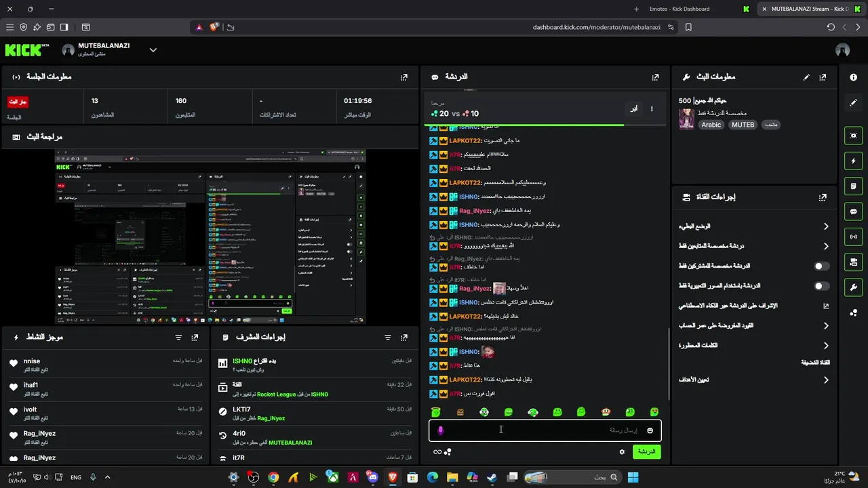Viewport: 868px width, 488px height.
Task: Click in the send message input field
Action: click(x=545, y=430)
